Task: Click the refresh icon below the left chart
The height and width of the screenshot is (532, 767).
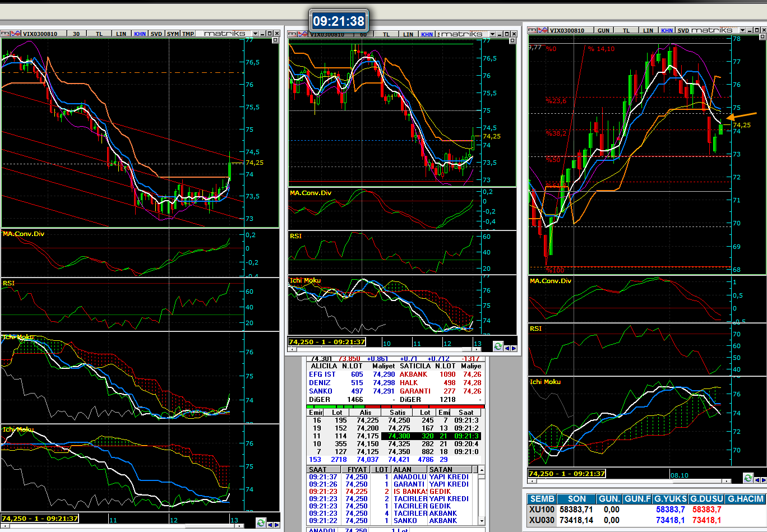Action: (261, 523)
